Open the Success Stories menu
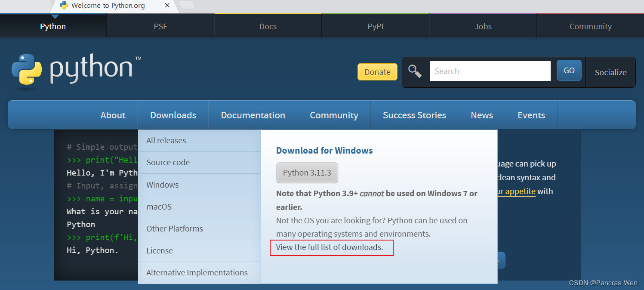This screenshot has height=290, width=644. (x=414, y=115)
